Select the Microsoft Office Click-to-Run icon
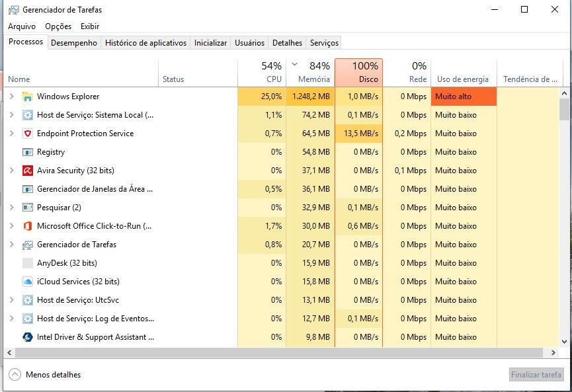This screenshot has height=392, width=572. pyautogui.click(x=27, y=226)
